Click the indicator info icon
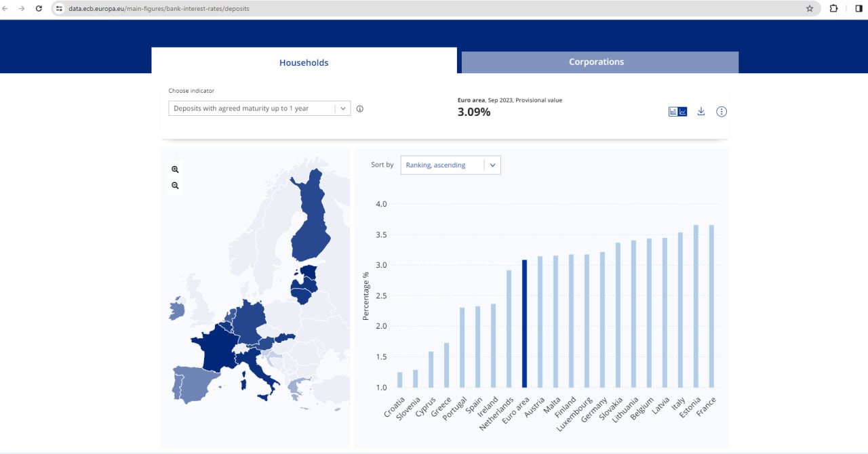 [x=360, y=108]
